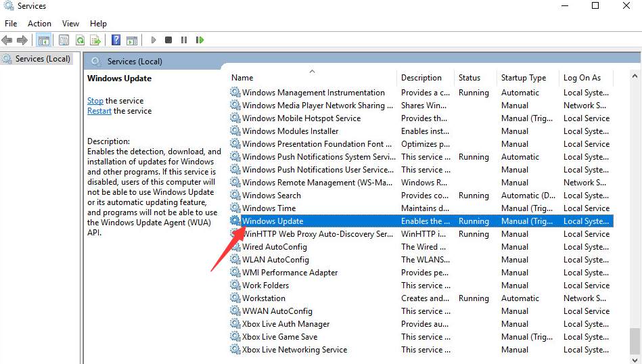Click 'Enables inst...' description of Modules Installer
Screen dimensions: 642x364
pyautogui.click(x=425, y=131)
